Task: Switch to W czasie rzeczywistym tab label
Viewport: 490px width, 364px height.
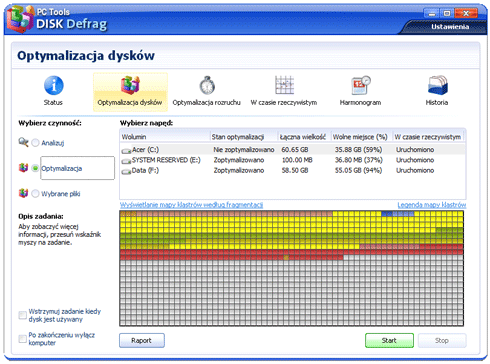Action: pos(284,102)
